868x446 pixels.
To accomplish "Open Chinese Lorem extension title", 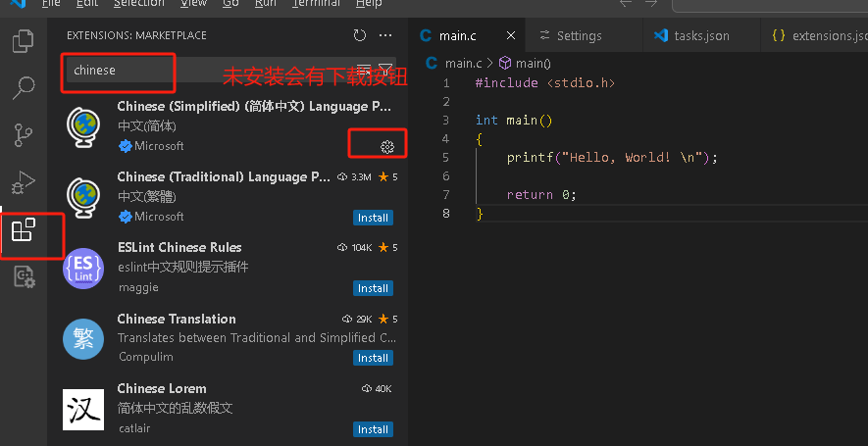I will [x=162, y=388].
